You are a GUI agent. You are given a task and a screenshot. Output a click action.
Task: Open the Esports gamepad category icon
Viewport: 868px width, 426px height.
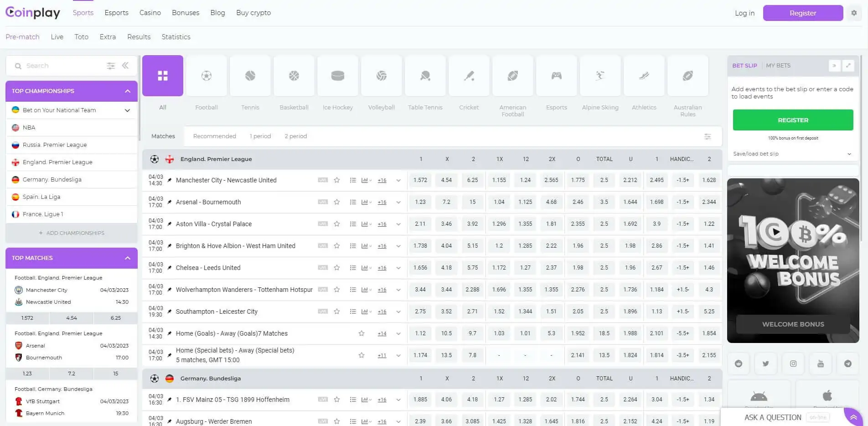click(556, 76)
